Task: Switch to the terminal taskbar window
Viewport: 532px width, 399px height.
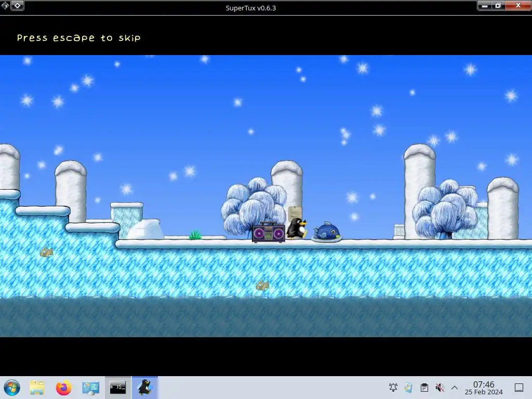Action: (x=118, y=388)
